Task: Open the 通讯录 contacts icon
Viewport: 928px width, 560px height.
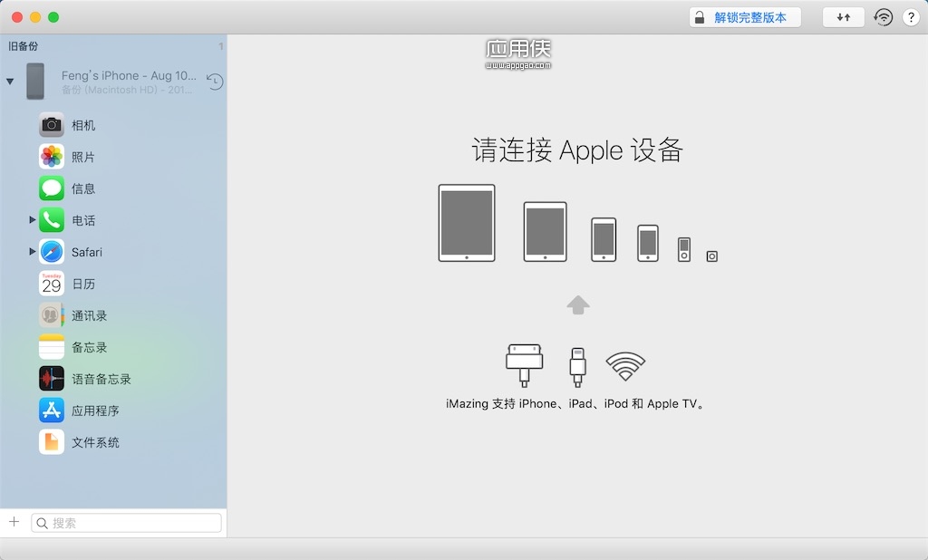Action: pos(52,315)
